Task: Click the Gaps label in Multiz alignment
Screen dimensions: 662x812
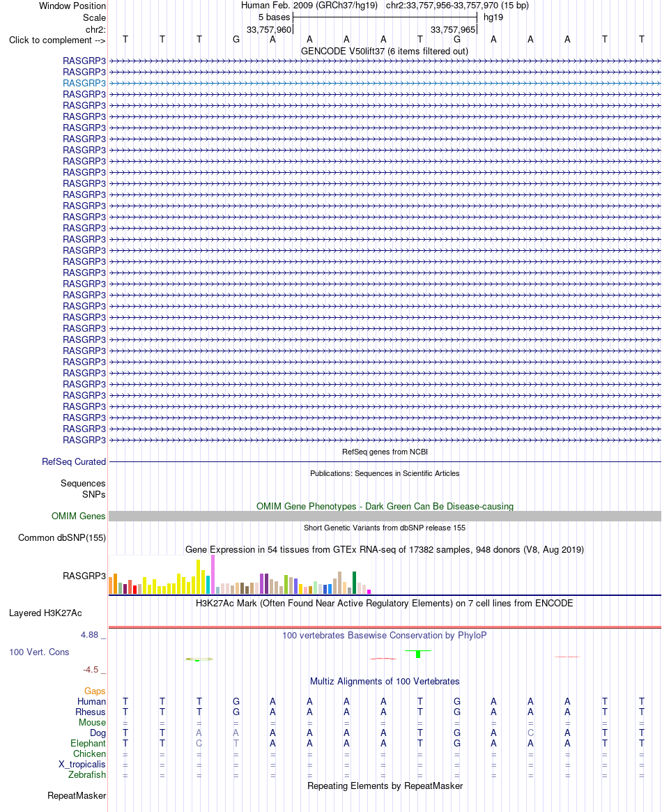Action: tap(95, 691)
